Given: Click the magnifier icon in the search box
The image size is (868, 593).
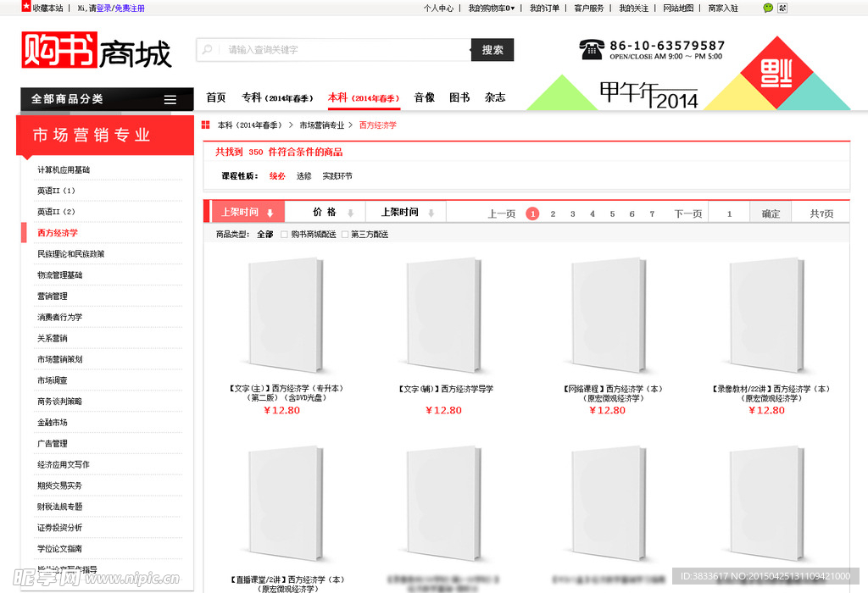Looking at the screenshot, I should [207, 50].
